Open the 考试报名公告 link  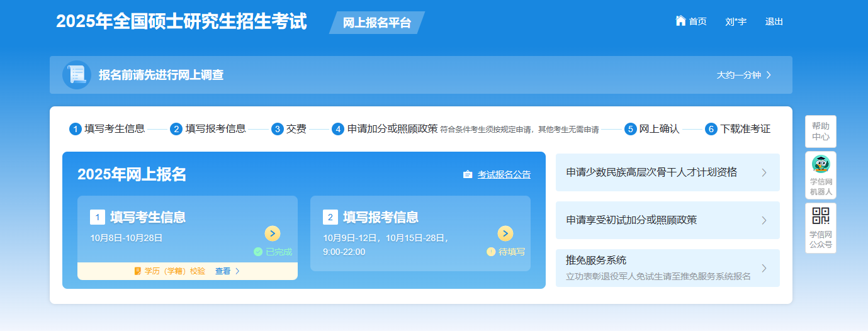click(504, 175)
